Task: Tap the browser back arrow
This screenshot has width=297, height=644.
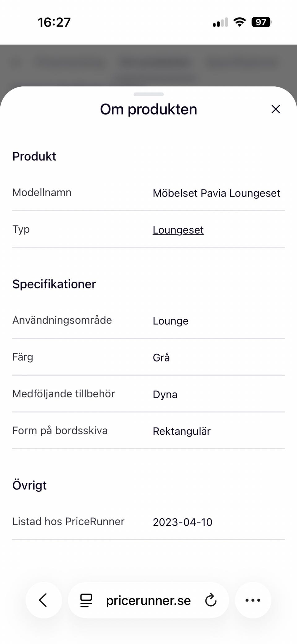Action: 43,600
